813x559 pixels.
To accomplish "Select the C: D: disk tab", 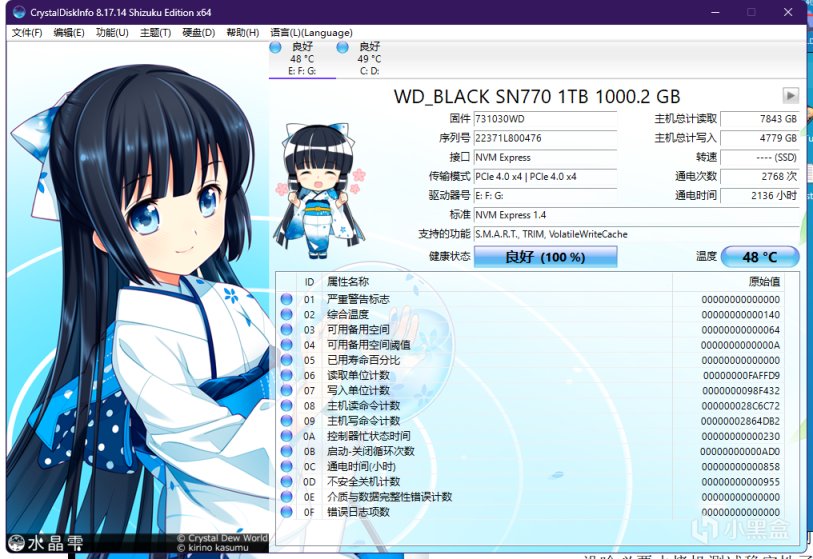I will coord(369,59).
